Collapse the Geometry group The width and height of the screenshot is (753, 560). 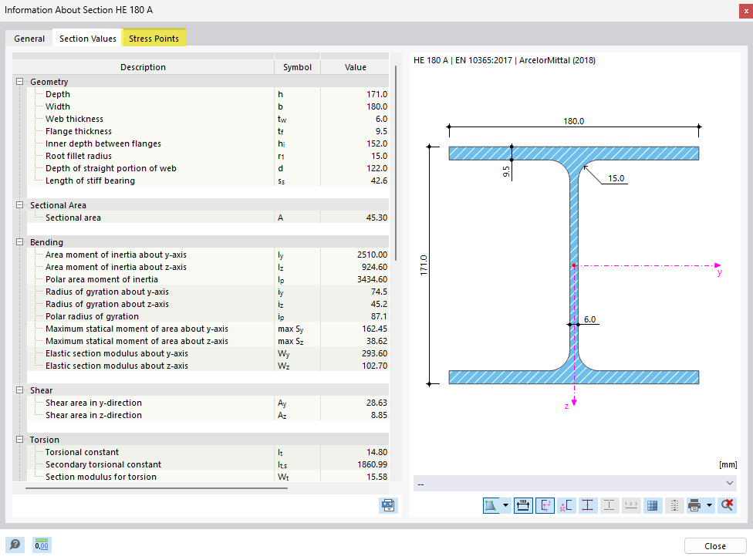[20, 82]
